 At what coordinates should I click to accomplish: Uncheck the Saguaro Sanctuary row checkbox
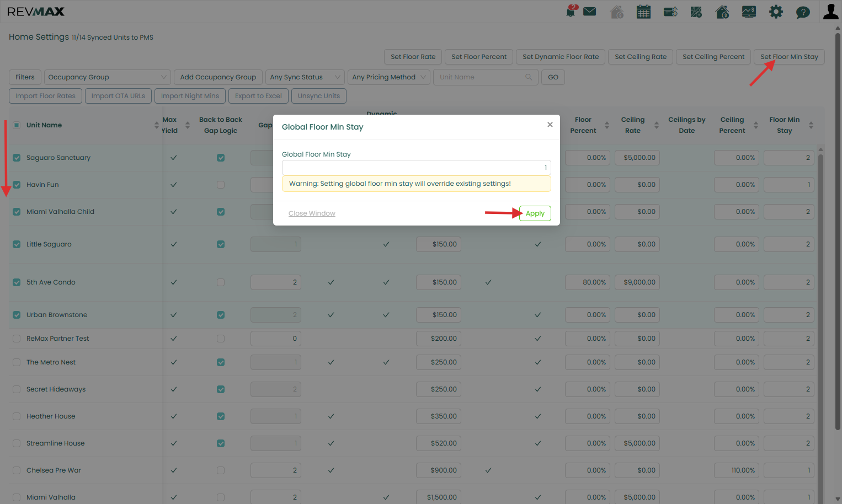click(17, 158)
